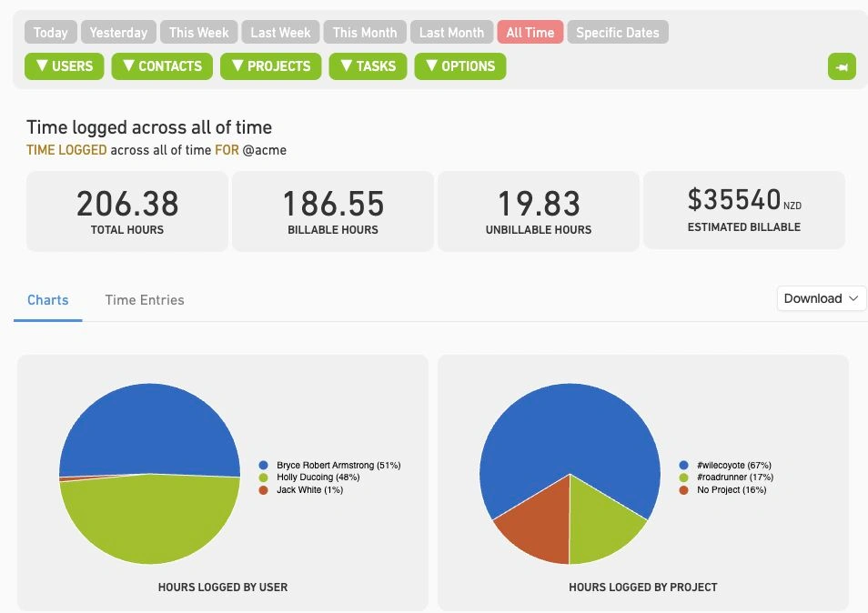Click the green #roadrunner legend dot
This screenshot has height=613, width=868.
[683, 477]
